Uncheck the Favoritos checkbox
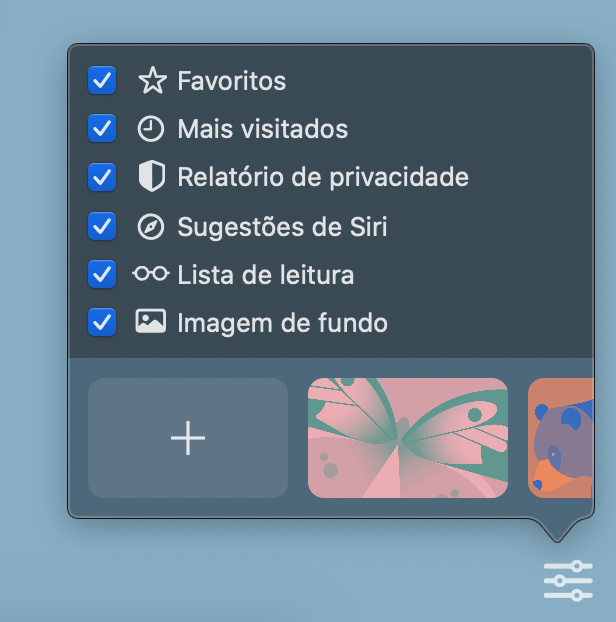 click(x=102, y=81)
